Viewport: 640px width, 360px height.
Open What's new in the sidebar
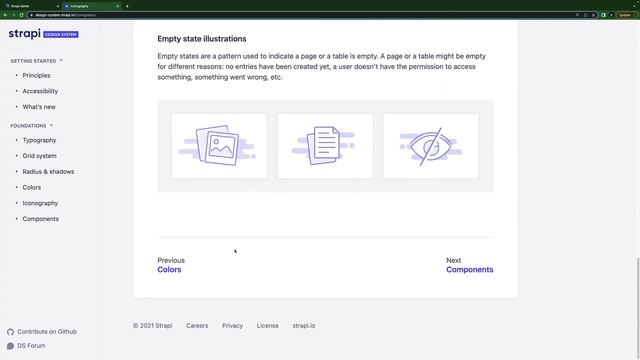click(39, 107)
